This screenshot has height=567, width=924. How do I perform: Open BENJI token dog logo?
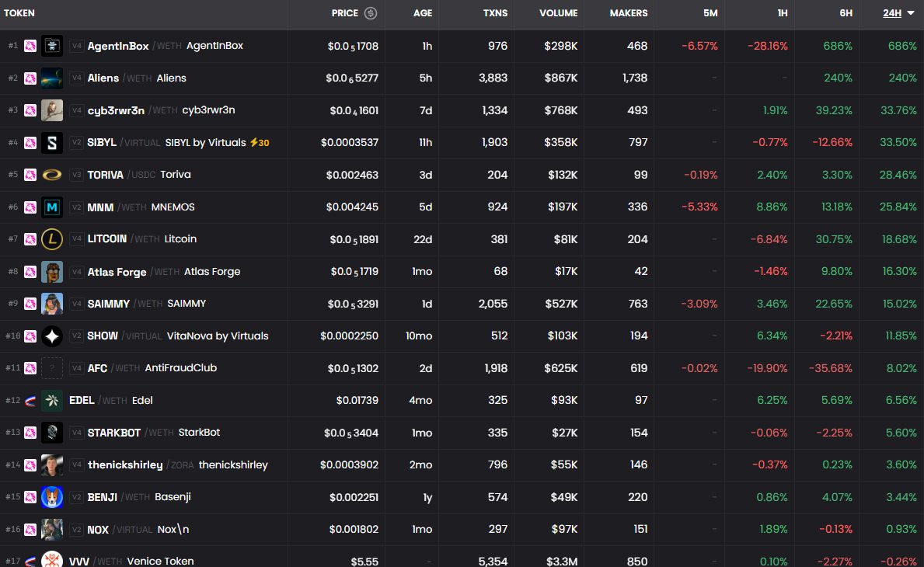point(52,497)
